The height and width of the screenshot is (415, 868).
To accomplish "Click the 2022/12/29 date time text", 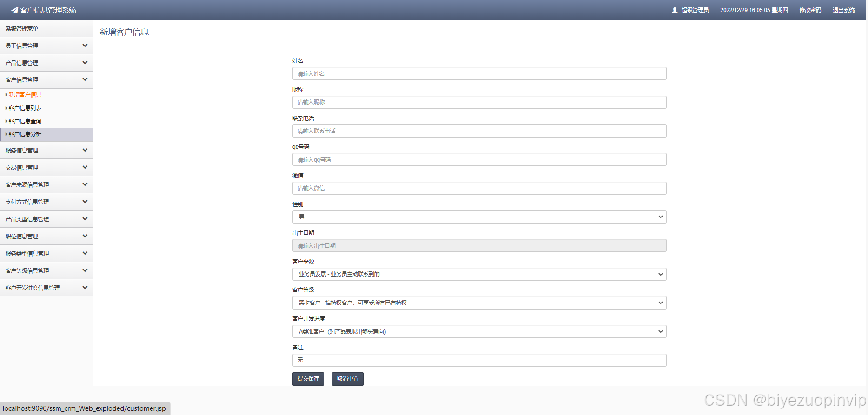I will (x=754, y=10).
